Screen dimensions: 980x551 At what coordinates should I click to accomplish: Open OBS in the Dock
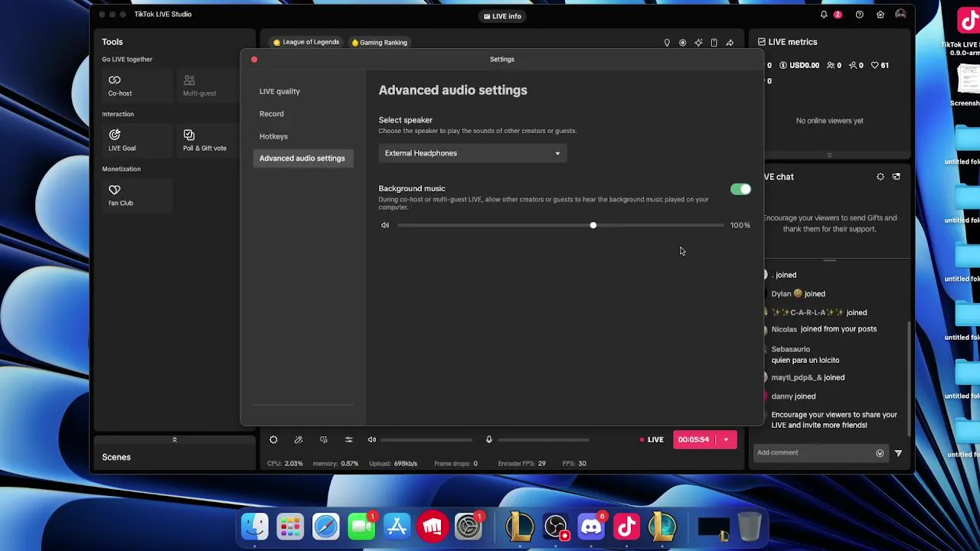(556, 527)
